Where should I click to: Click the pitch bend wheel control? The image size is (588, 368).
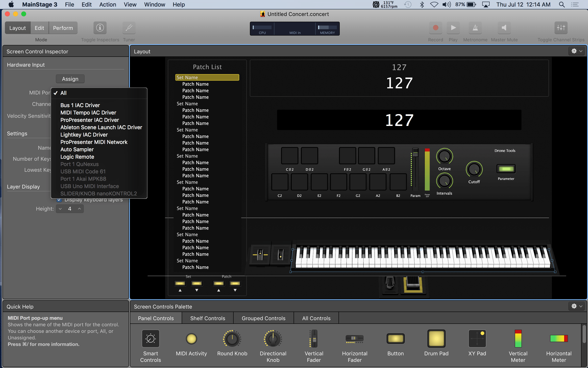260,254
